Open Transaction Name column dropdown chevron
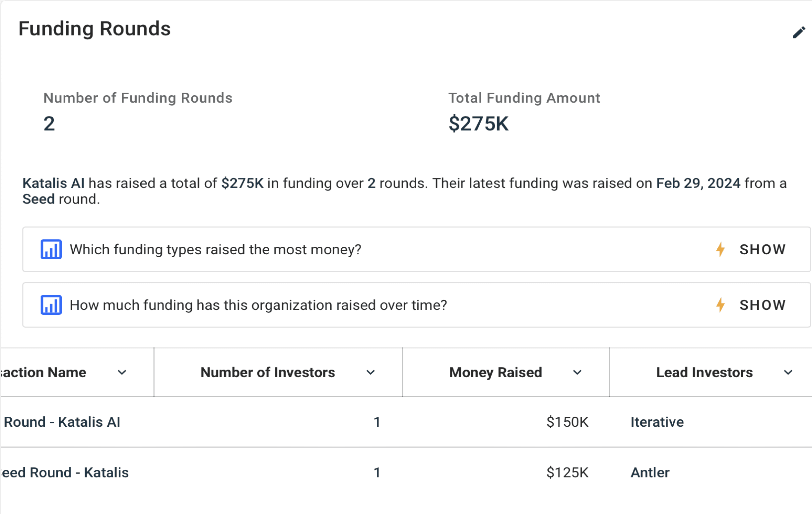812x514 pixels. 122,373
